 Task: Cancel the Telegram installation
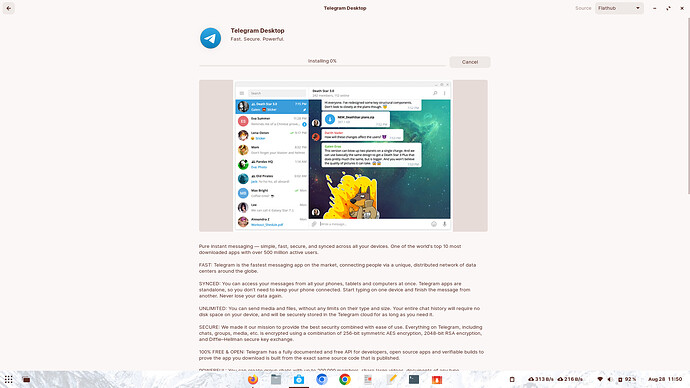point(470,62)
